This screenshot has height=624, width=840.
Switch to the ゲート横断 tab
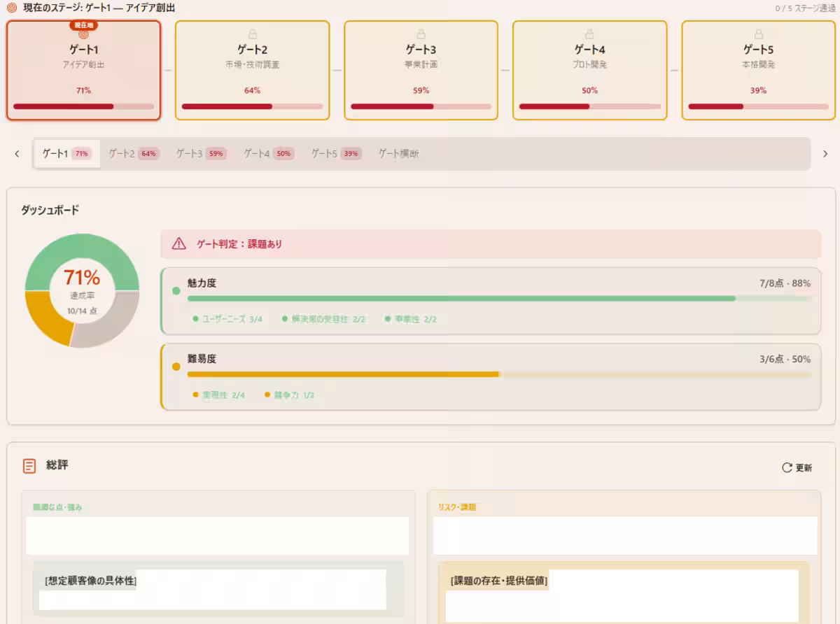pos(399,154)
